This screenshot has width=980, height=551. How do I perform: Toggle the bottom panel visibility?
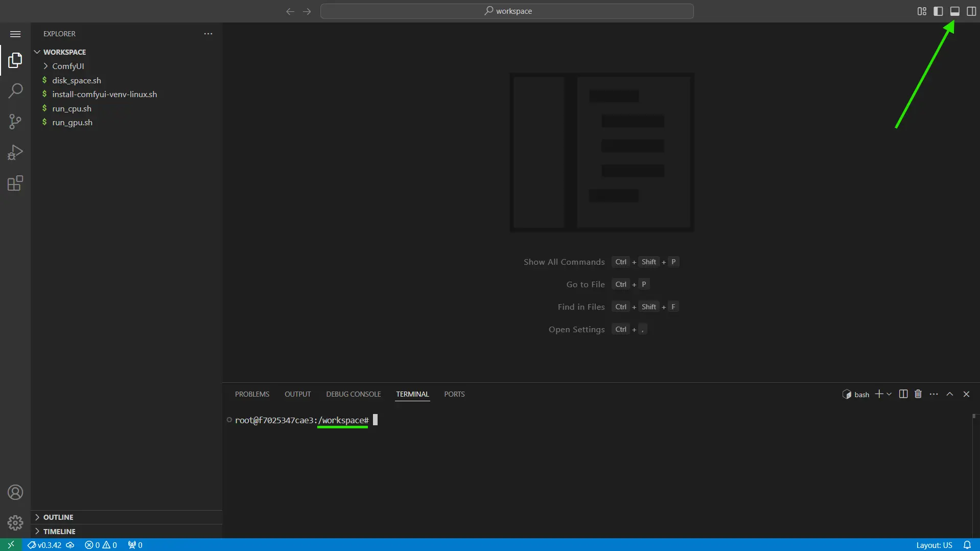click(954, 11)
